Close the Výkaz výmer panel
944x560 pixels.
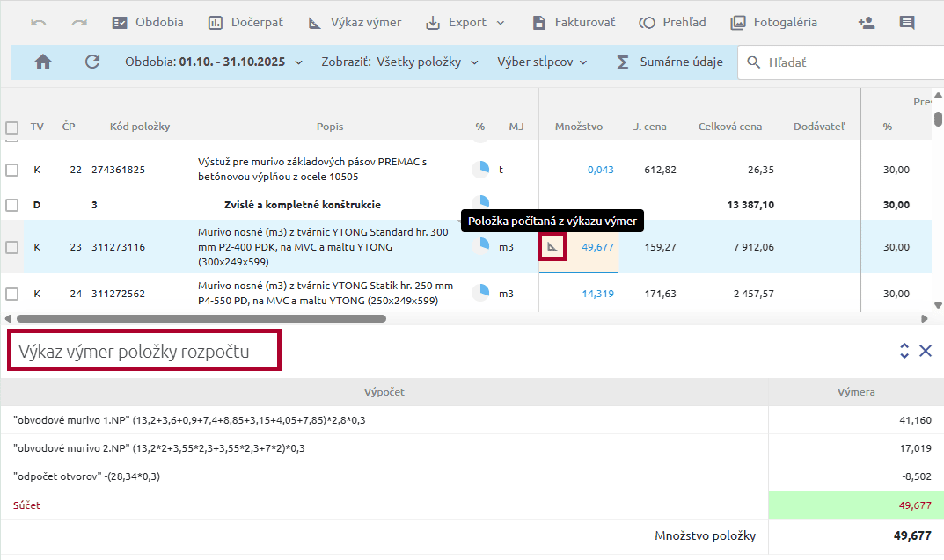pyautogui.click(x=926, y=351)
